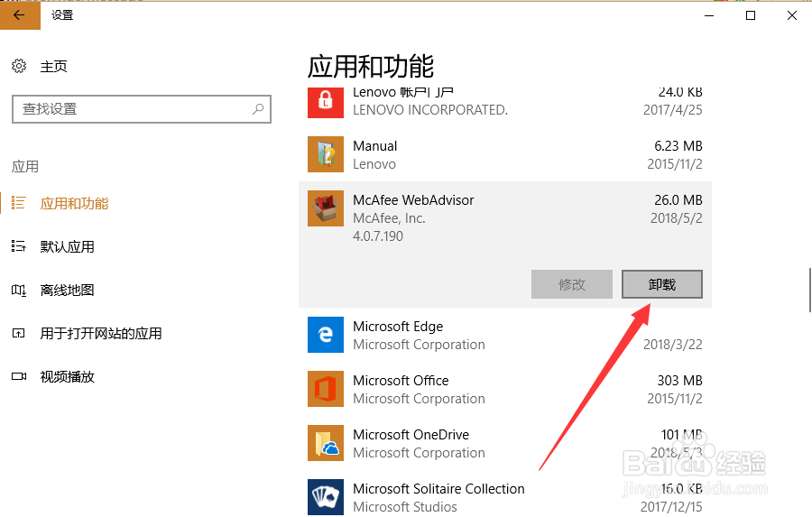The width and height of the screenshot is (812, 517).
Task: Click the Lenovo account red lock icon
Action: pyautogui.click(x=325, y=100)
